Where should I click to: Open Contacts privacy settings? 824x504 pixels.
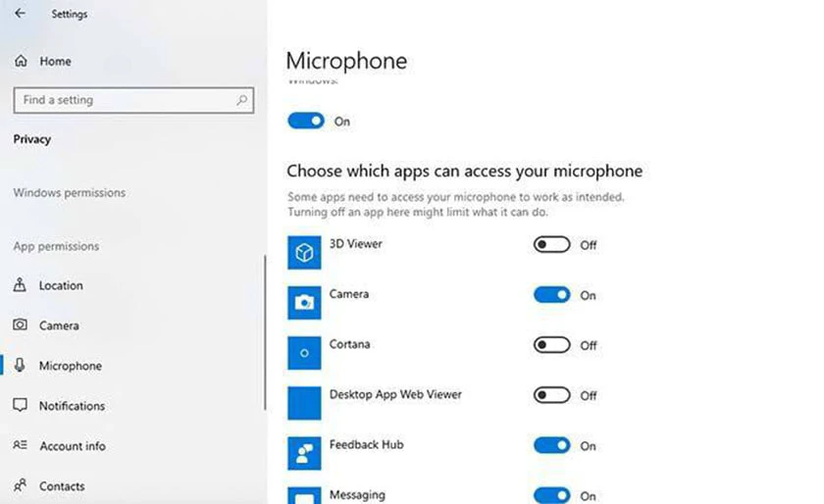(62, 486)
